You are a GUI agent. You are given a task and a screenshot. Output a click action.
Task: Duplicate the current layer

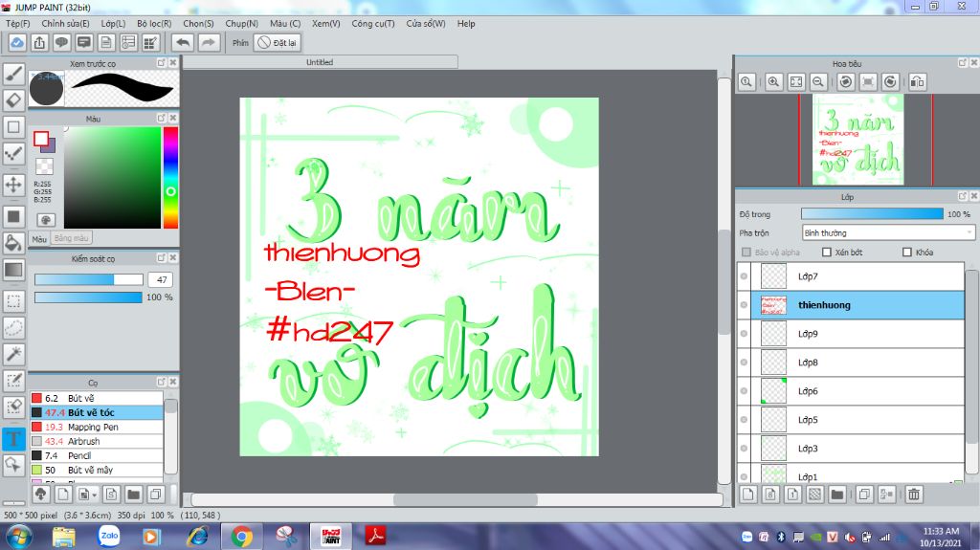(864, 495)
